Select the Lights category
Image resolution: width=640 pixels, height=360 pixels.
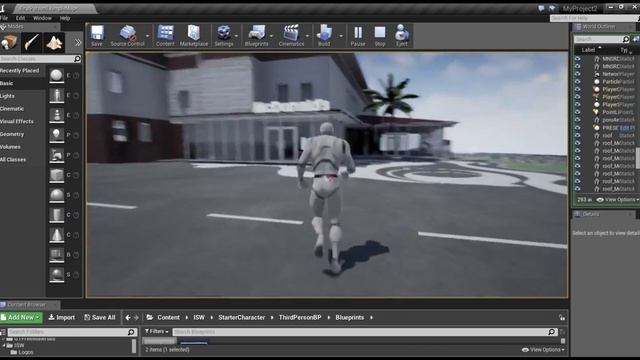[7, 96]
